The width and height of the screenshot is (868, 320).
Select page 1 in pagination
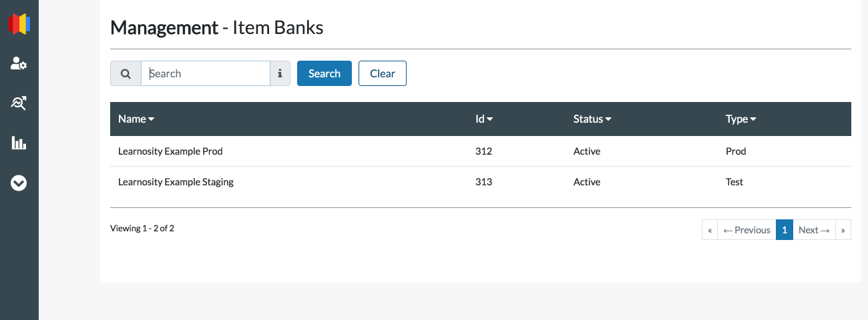(x=785, y=230)
